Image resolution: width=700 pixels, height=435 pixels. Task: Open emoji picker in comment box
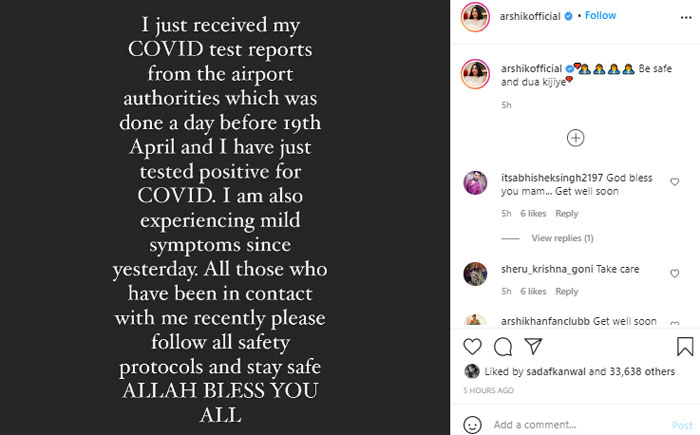pyautogui.click(x=473, y=424)
